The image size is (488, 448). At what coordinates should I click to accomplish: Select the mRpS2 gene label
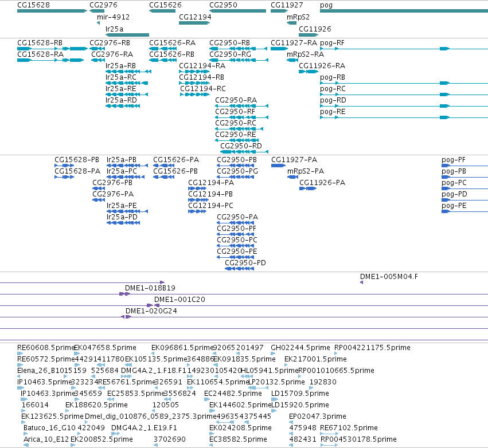point(298,17)
